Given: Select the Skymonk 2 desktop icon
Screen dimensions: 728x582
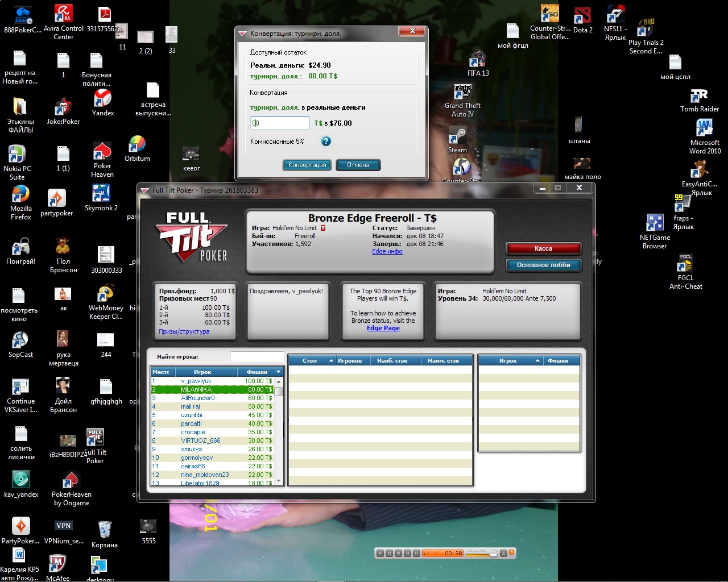Looking at the screenshot, I should click(101, 198).
